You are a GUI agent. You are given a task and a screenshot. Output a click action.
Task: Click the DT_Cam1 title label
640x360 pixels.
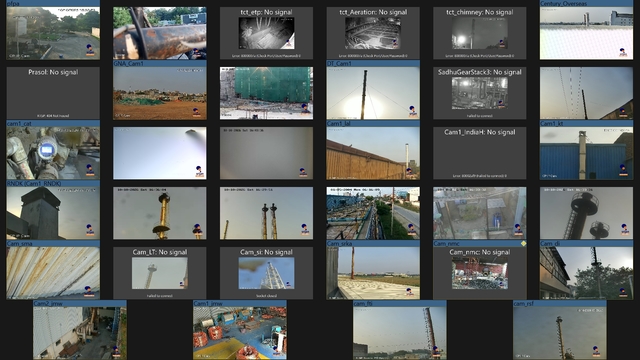pyautogui.click(x=339, y=64)
